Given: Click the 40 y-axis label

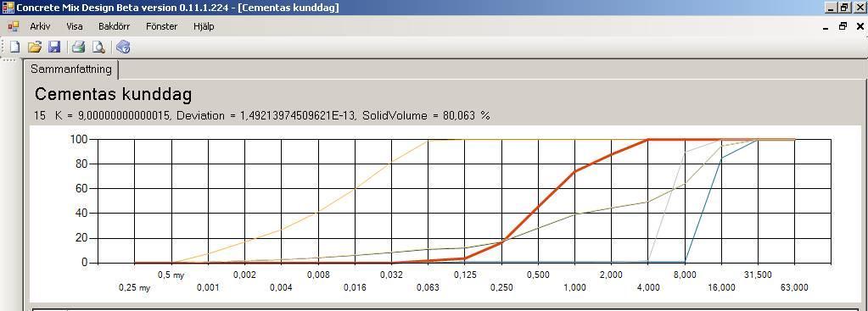Looking at the screenshot, I should pos(81,214).
